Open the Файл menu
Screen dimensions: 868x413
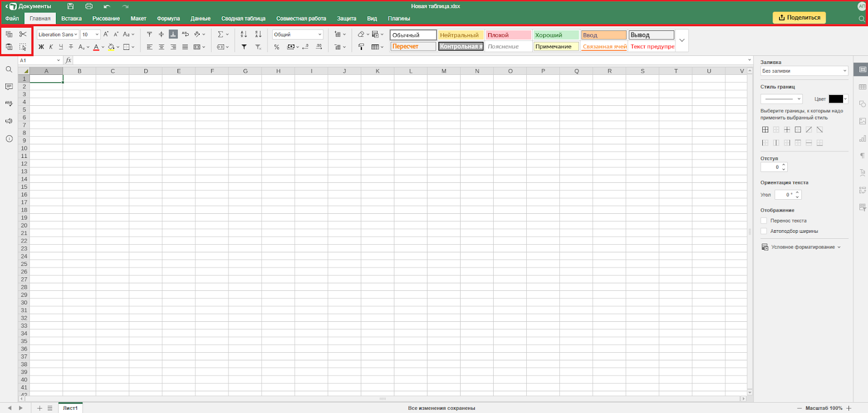12,18
